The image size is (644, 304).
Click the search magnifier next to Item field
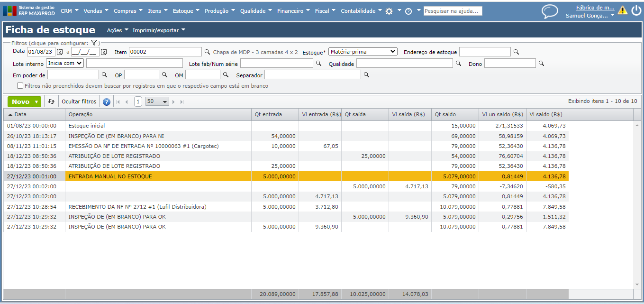207,52
